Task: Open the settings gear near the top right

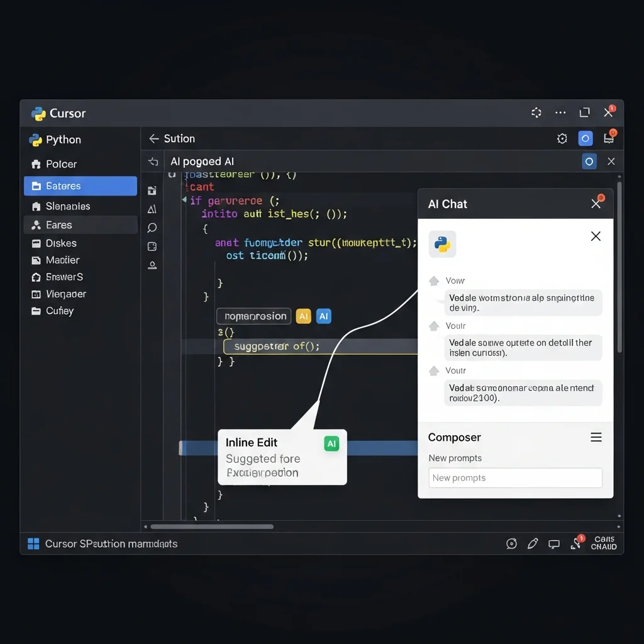Action: click(562, 138)
